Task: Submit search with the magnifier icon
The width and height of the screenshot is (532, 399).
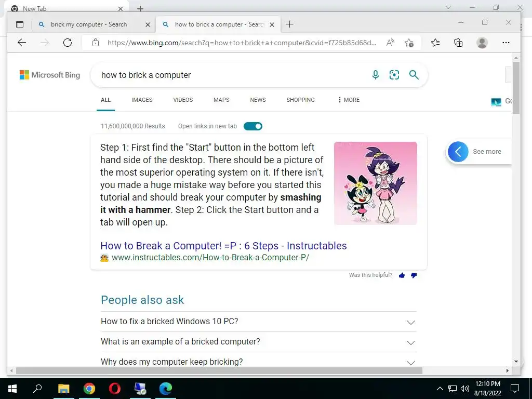Action: [x=414, y=75]
